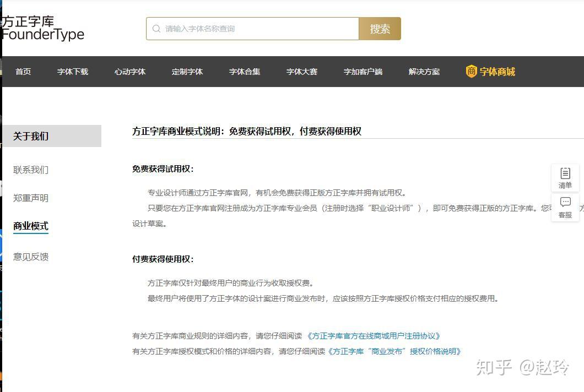Image resolution: width=584 pixels, height=392 pixels.
Task: Focus the font name search field
Action: click(x=252, y=29)
